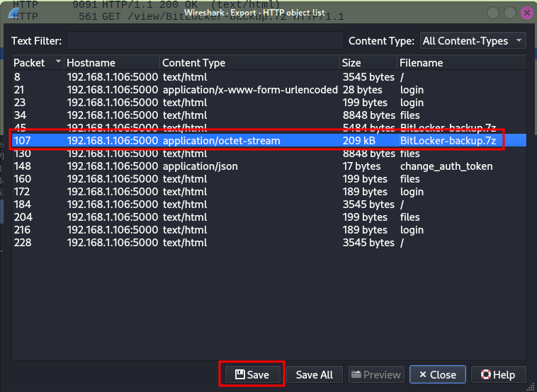The width and height of the screenshot is (537, 392).
Task: Click the Save button
Action: [253, 374]
